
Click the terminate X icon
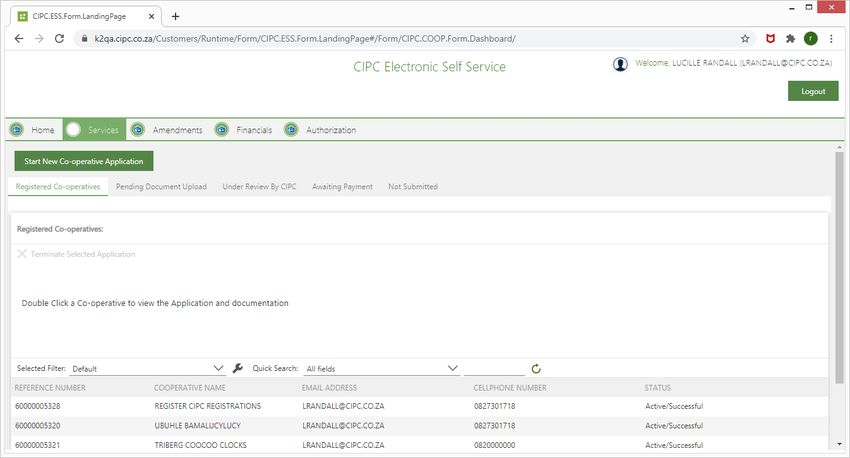[22, 254]
